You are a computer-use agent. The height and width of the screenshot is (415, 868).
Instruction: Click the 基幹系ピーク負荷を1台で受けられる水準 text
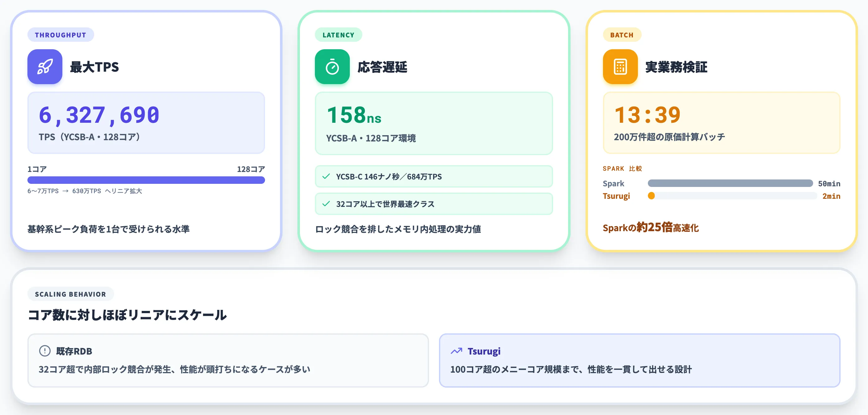point(109,229)
